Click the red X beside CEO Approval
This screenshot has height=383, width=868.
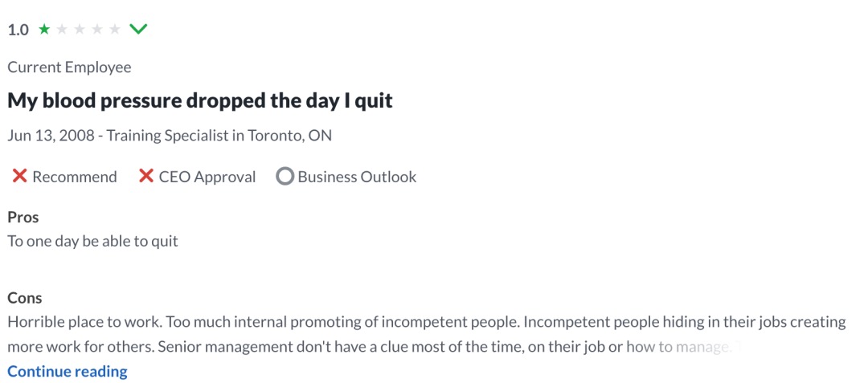(x=146, y=177)
